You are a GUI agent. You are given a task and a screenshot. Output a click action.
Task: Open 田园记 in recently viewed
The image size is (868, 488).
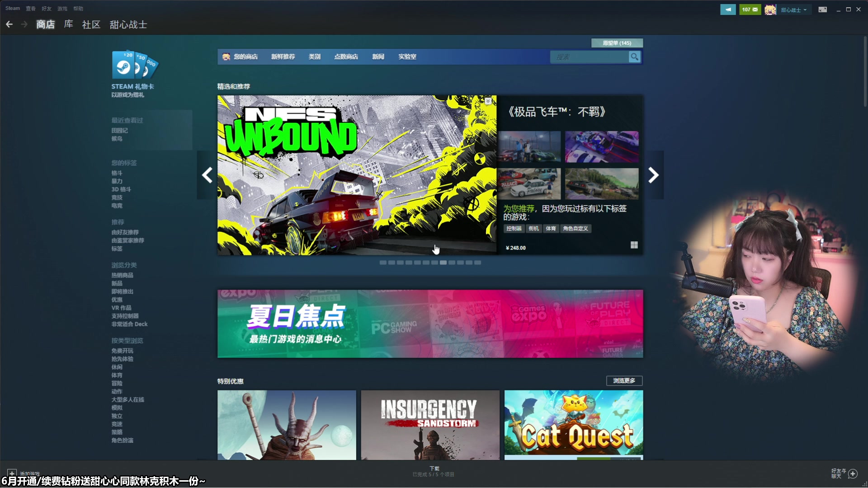[120, 131]
